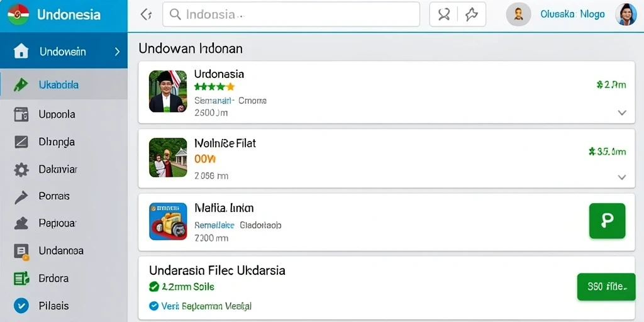
Task: Click the $35.0m price text
Action: pos(607,152)
